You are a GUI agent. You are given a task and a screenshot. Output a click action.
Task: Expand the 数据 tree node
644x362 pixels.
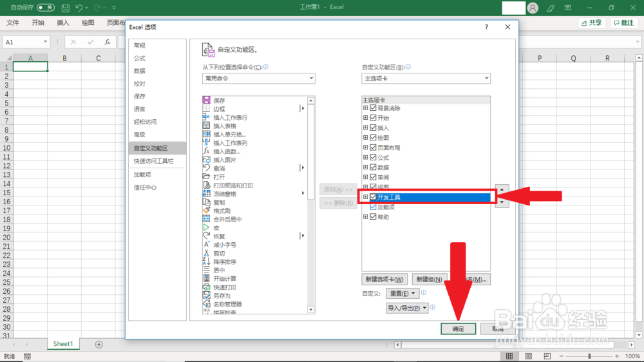point(365,167)
